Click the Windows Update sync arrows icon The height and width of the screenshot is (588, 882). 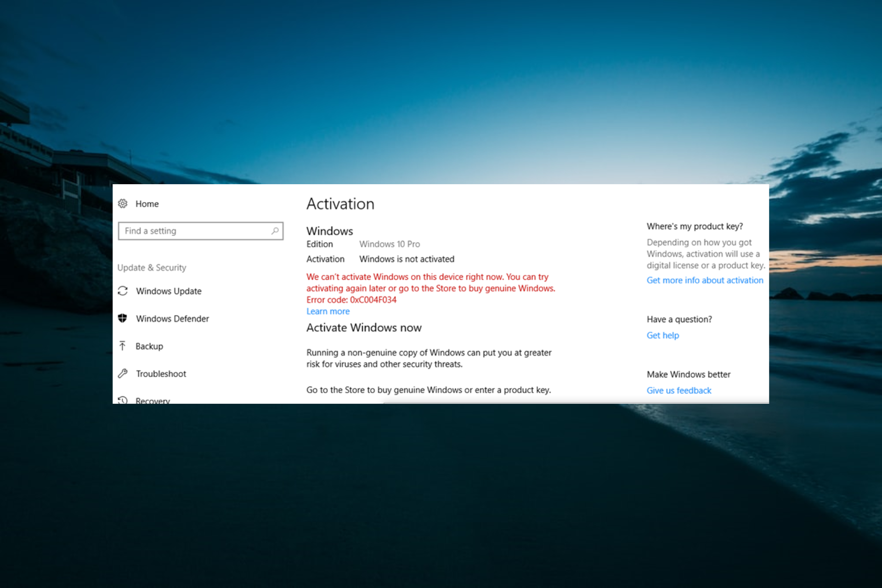123,291
